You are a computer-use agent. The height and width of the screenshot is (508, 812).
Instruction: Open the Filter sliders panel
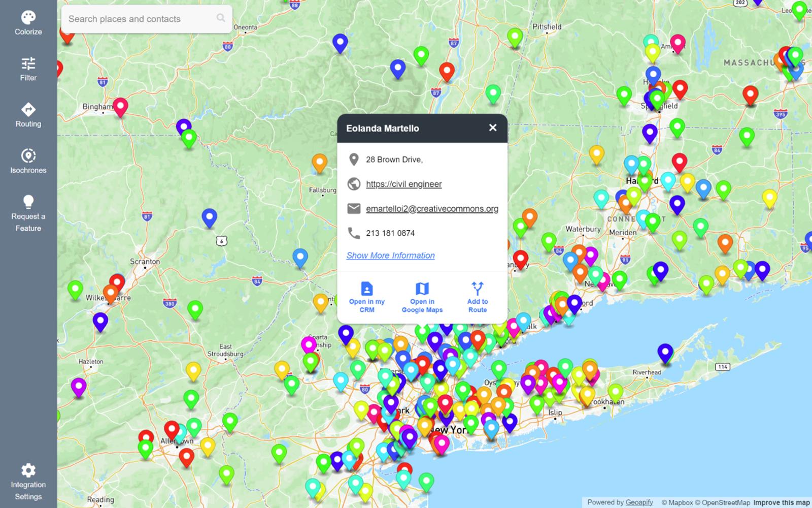(28, 69)
